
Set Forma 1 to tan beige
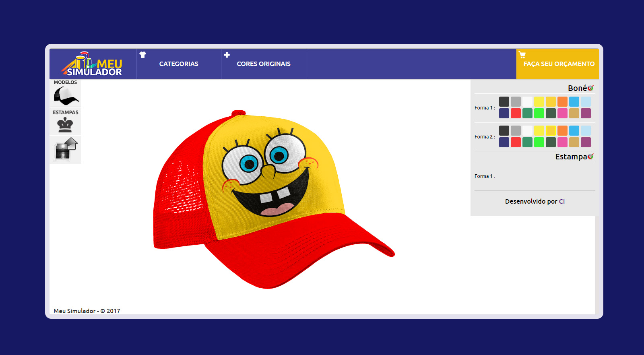click(x=574, y=113)
